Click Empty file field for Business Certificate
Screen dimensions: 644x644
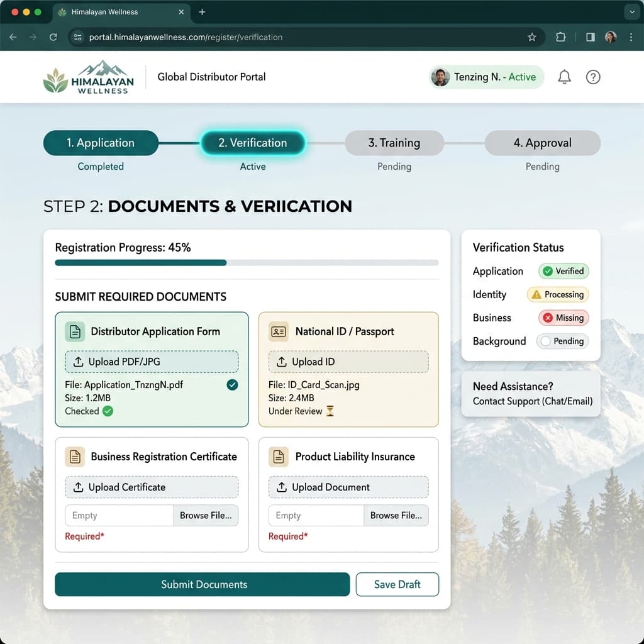(119, 516)
